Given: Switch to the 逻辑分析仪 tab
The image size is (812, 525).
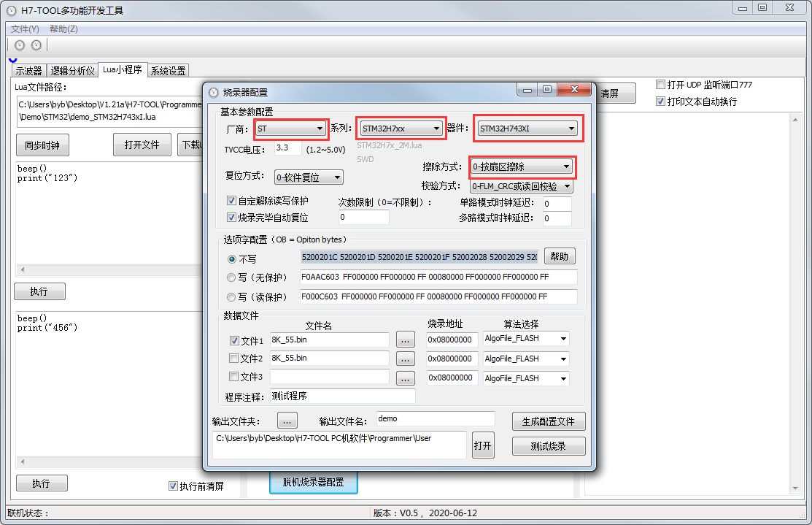Looking at the screenshot, I should pyautogui.click(x=72, y=71).
